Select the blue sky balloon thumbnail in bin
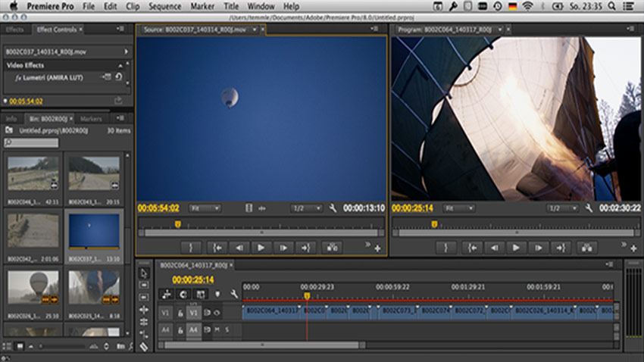 [94, 232]
